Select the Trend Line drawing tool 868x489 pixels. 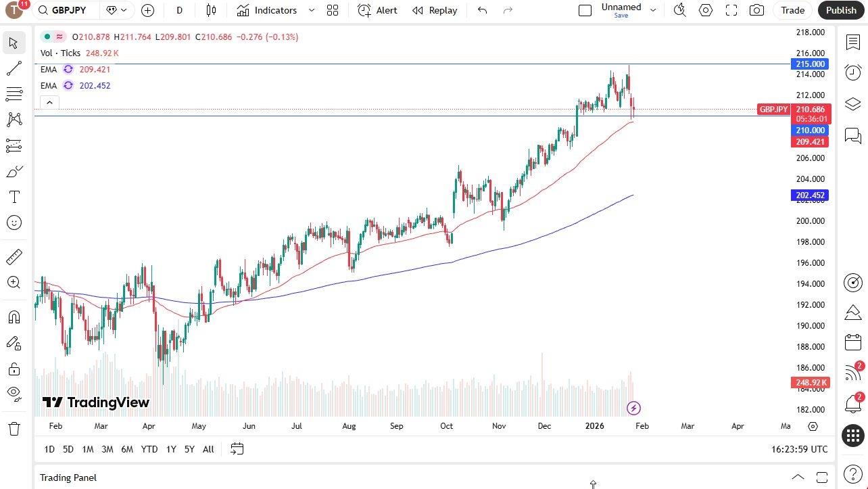pos(14,68)
